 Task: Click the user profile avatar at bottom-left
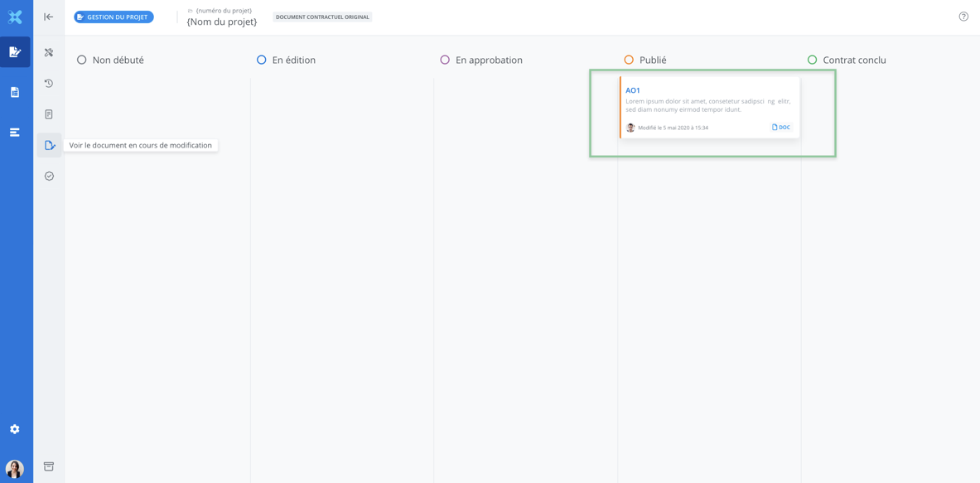[x=15, y=468]
